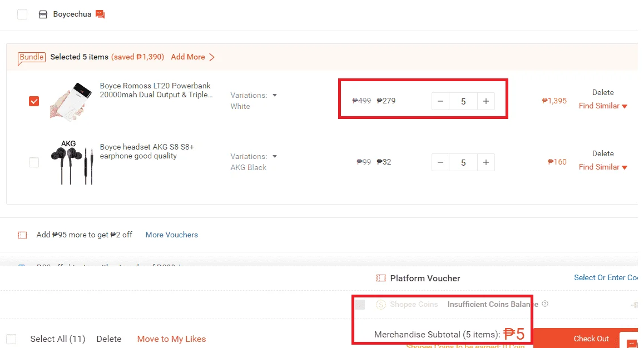Check the Boyce headset AKG item
Screen dimensions: 644x348
point(34,162)
